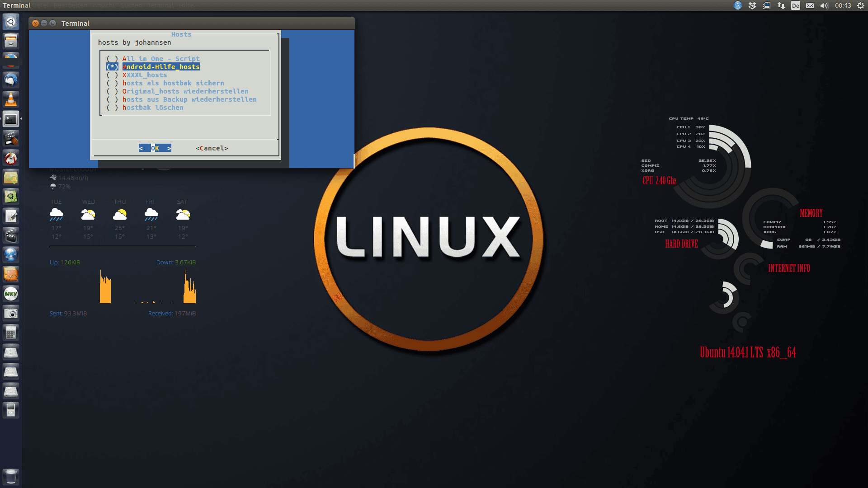This screenshot has height=488, width=868.
Task: Launch the calculator from the dock
Action: click(x=11, y=333)
